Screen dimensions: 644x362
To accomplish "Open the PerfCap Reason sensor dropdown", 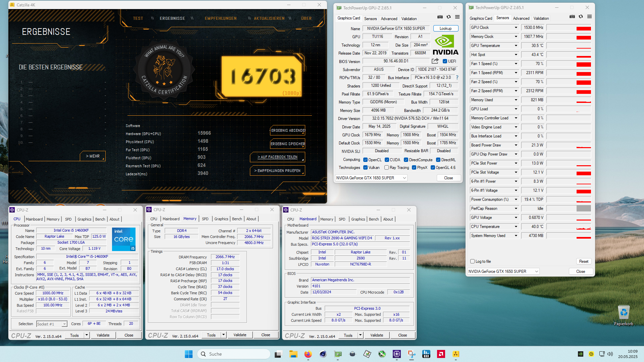I will pyautogui.click(x=516, y=208).
